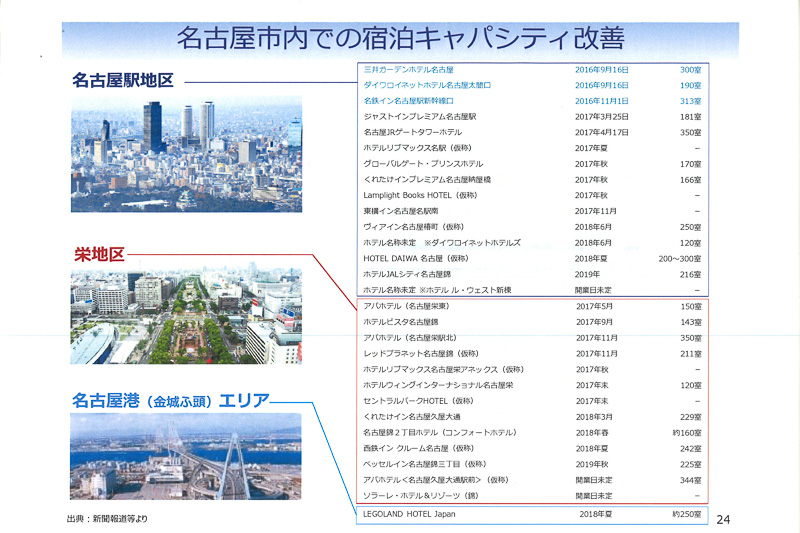Screen dimensions: 800x533
Task: Select ベッセルイン名古屋錦三丁目（仮称）
Action: click(425, 465)
